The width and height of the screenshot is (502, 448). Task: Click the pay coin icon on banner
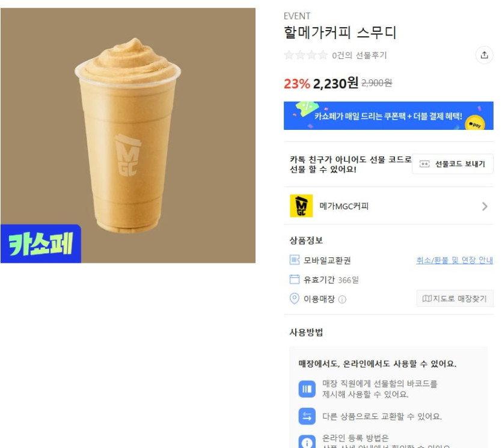pyautogui.click(x=475, y=123)
